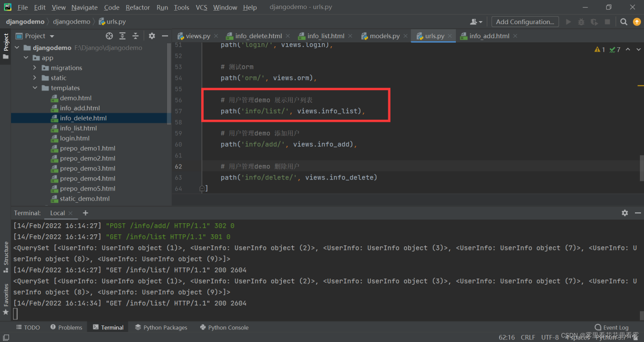Open the Structure tool window stripe

(6, 257)
